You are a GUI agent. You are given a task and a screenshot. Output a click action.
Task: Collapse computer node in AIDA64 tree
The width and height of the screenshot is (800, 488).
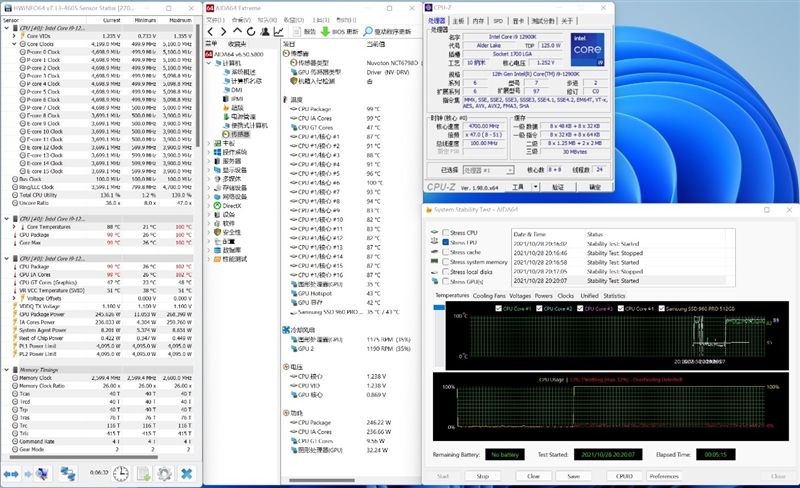(x=209, y=63)
